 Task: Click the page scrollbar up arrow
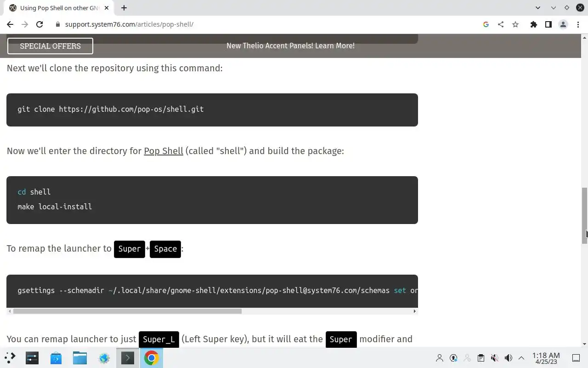pos(584,37)
